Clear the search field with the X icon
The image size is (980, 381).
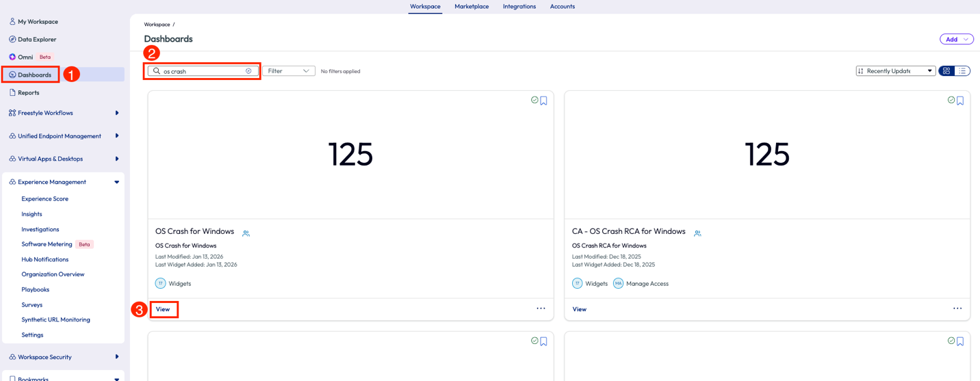point(248,71)
